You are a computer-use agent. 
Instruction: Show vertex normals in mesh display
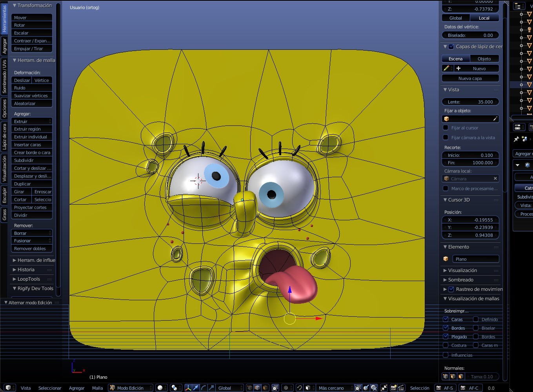click(x=446, y=376)
